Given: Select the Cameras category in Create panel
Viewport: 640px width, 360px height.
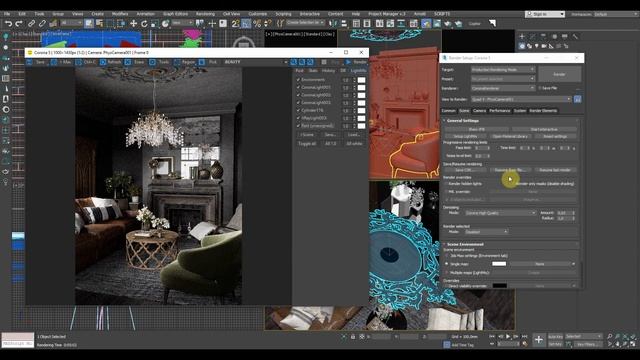Looking at the screenshot, I should point(544,46).
